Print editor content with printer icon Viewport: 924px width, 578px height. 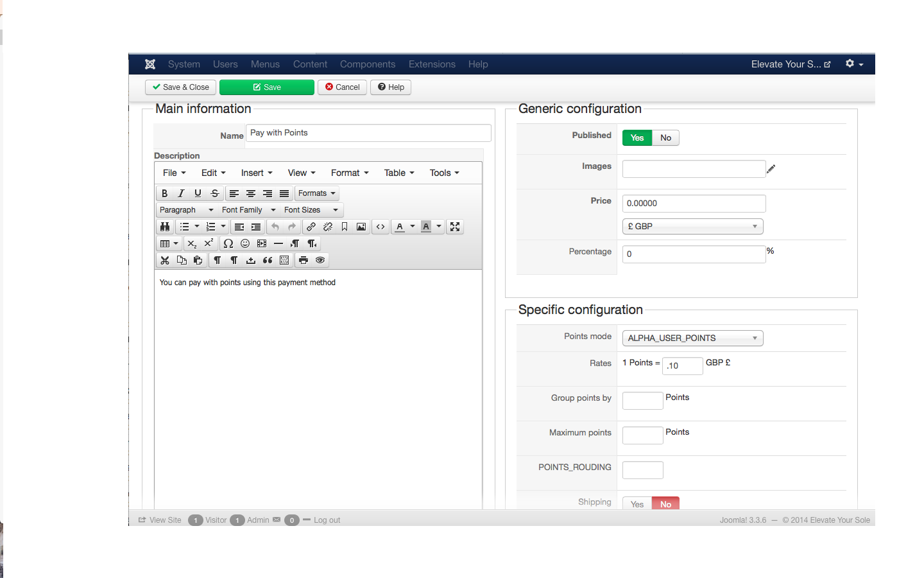(304, 260)
